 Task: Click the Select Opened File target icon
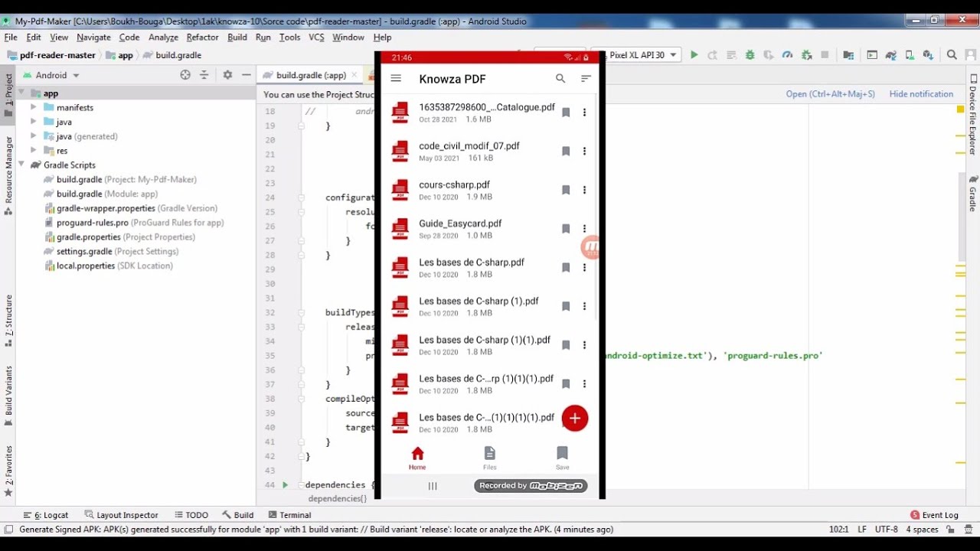pyautogui.click(x=185, y=75)
